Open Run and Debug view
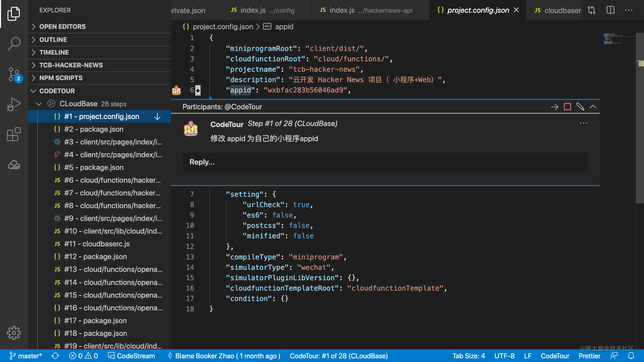644x362 pixels. pos(14,104)
